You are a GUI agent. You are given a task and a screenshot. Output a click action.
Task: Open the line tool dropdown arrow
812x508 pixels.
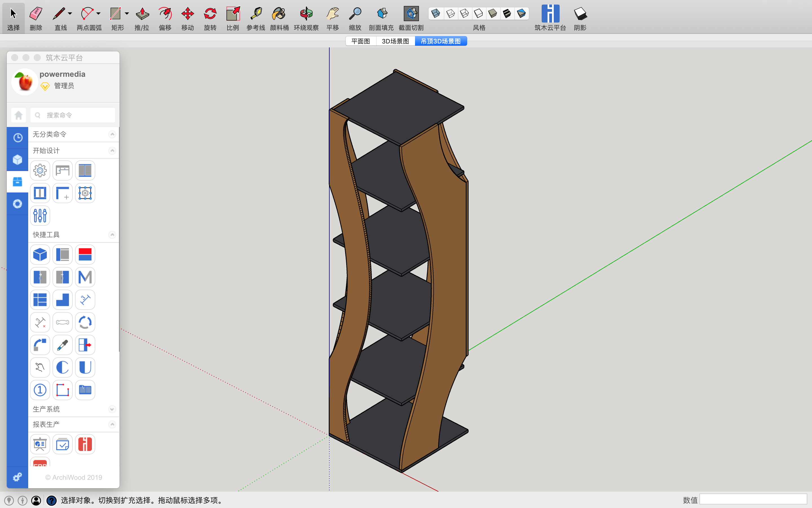click(70, 14)
